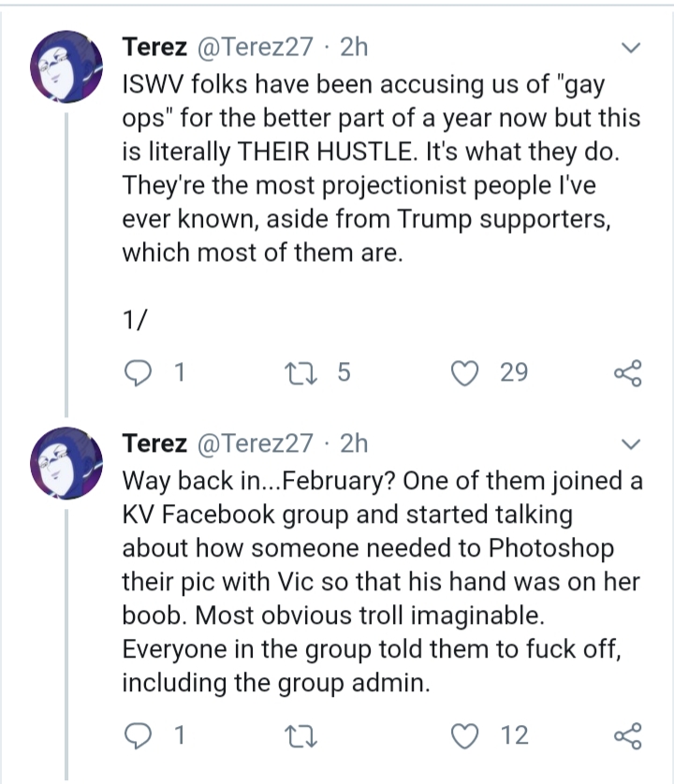Viewport: 674px width, 784px height.
Task: View the 5 retweets count on first tweet
Action: pyautogui.click(x=344, y=372)
